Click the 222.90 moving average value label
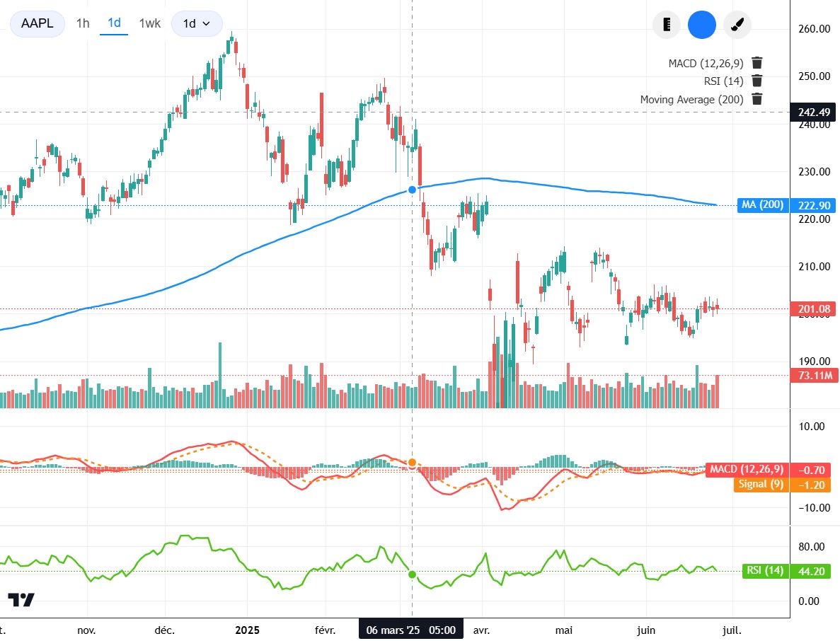Viewport: 840px width, 641px height. (814, 206)
